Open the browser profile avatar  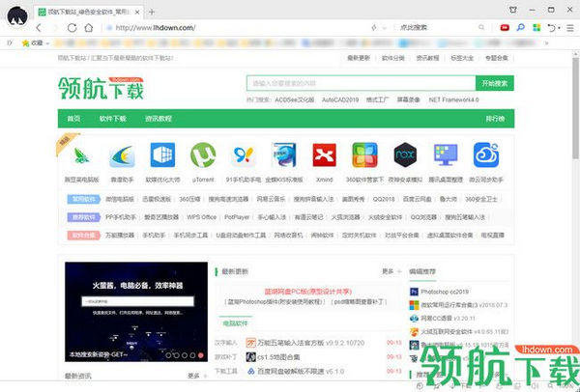tap(17, 16)
